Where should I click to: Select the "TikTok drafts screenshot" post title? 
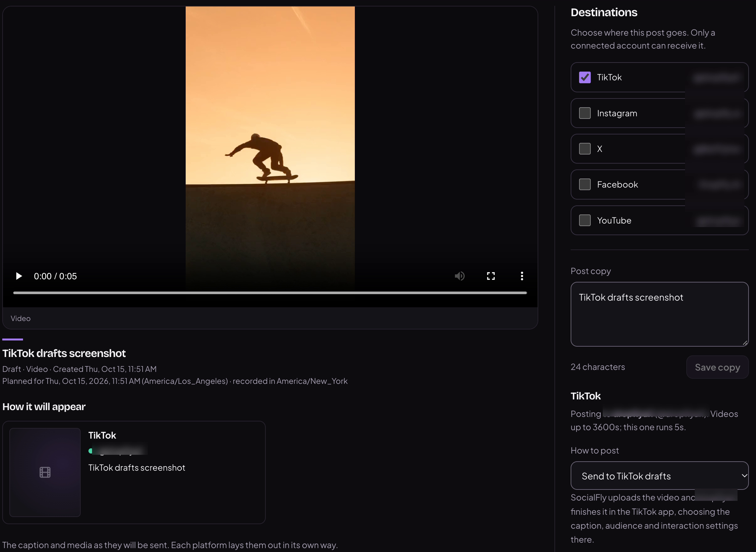[64, 353]
